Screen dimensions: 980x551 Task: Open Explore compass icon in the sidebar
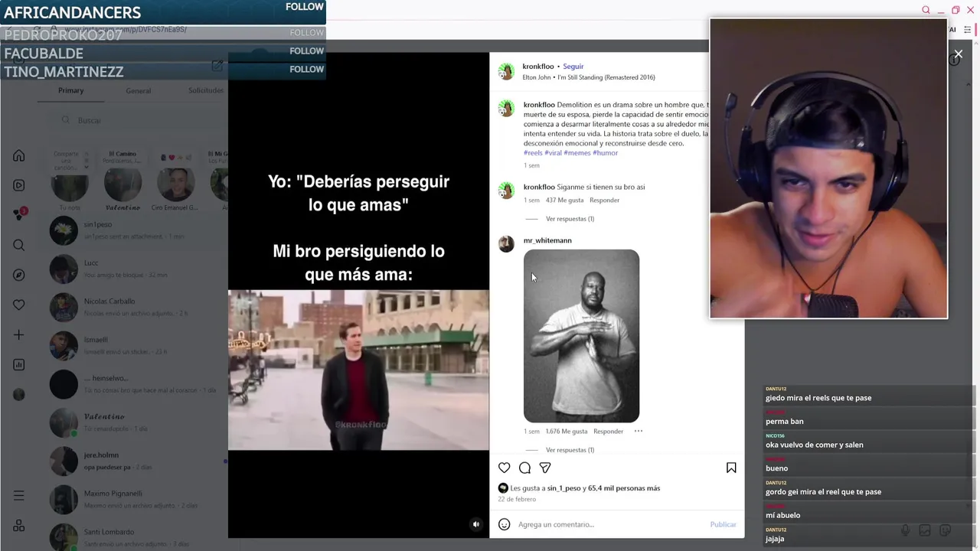coord(19,275)
